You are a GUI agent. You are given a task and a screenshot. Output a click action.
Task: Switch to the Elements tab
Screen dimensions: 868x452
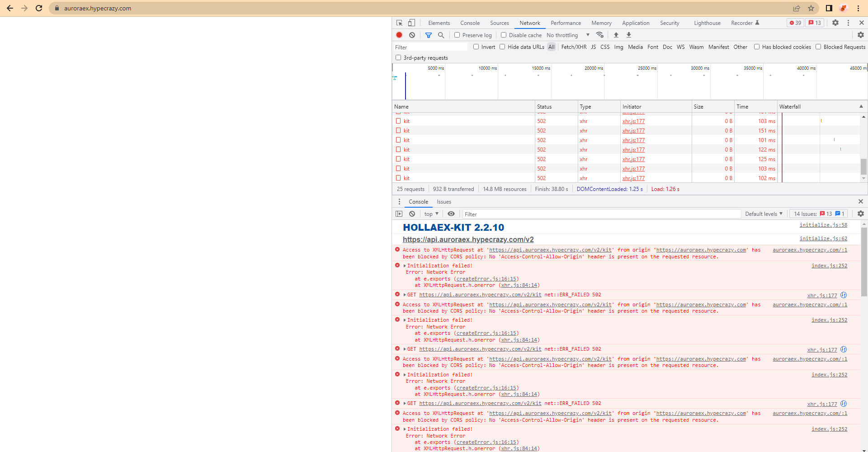click(439, 23)
